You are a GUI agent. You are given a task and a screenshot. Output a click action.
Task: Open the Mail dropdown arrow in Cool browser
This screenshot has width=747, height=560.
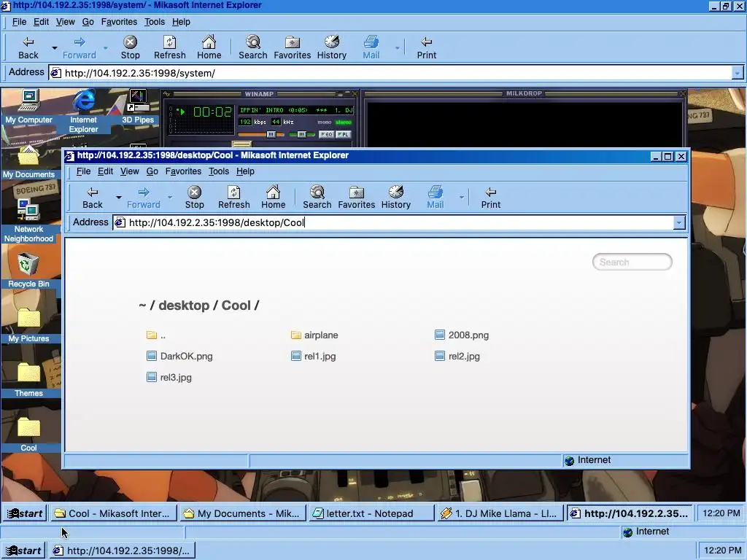(x=461, y=197)
